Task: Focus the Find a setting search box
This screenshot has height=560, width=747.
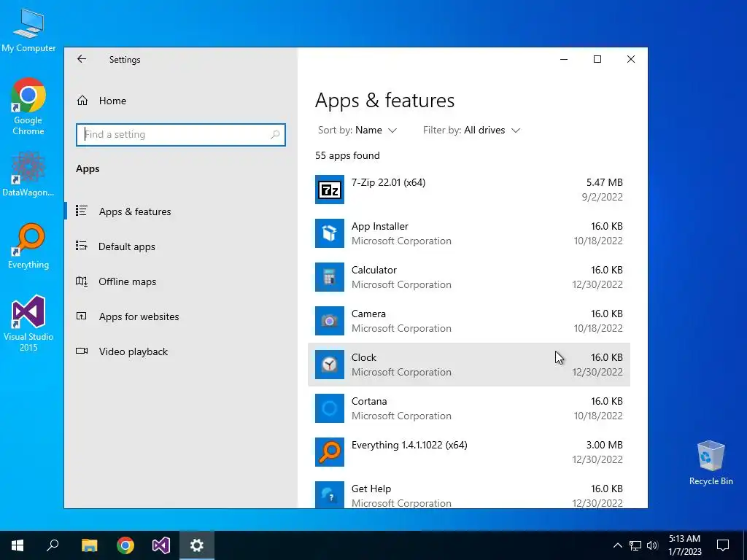Action: [x=181, y=135]
